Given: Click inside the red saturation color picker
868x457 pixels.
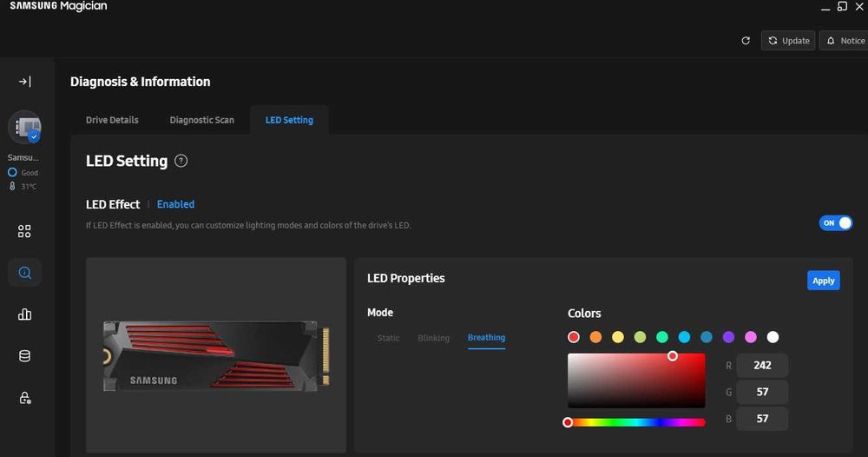Looking at the screenshot, I should [636, 380].
